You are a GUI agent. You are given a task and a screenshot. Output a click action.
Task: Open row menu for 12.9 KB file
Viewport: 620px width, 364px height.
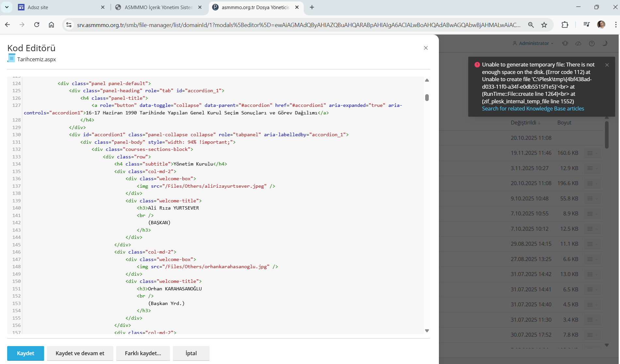point(592,168)
